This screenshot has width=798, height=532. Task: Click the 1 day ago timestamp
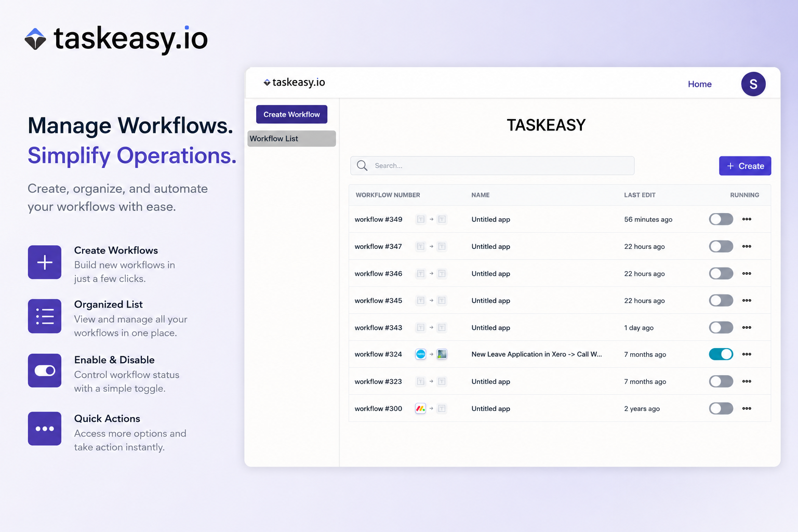pos(639,327)
